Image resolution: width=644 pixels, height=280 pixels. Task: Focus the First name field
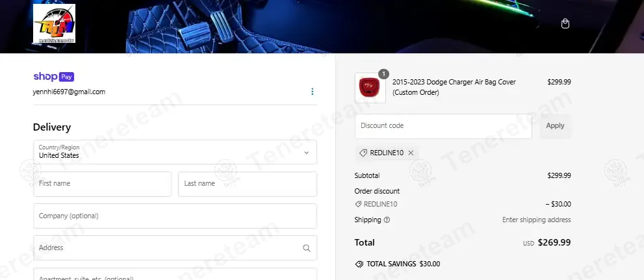pos(102,184)
